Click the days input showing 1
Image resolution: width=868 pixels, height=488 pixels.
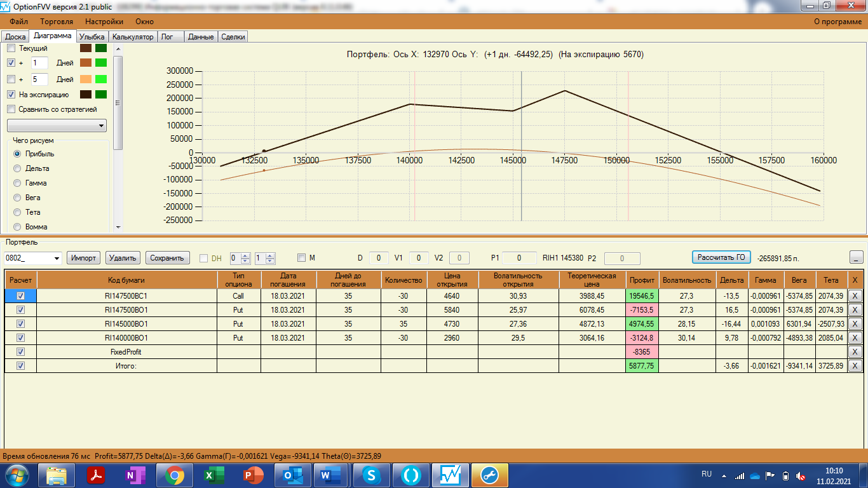tap(39, 63)
